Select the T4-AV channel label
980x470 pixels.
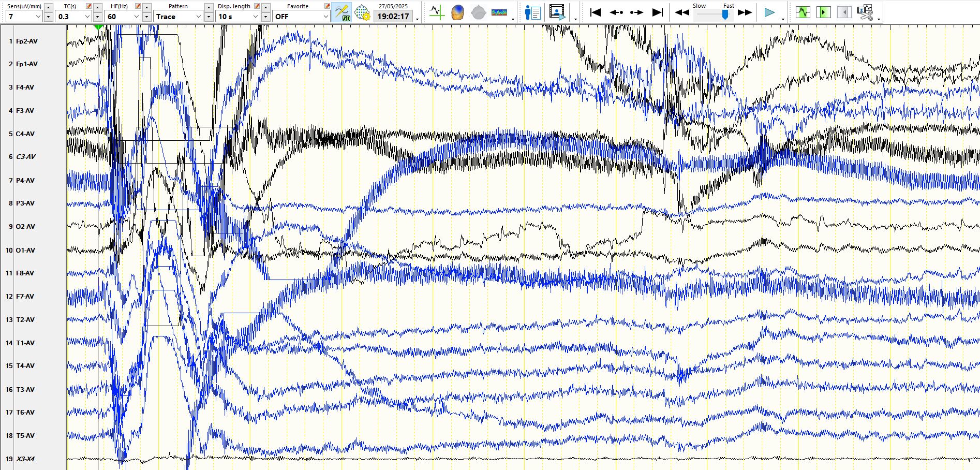[25, 366]
